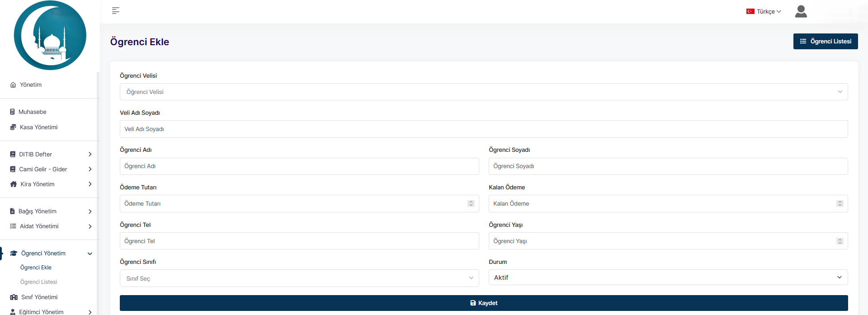
Task: Select Öğrenci Listesi in the sidebar
Action: coord(39,282)
